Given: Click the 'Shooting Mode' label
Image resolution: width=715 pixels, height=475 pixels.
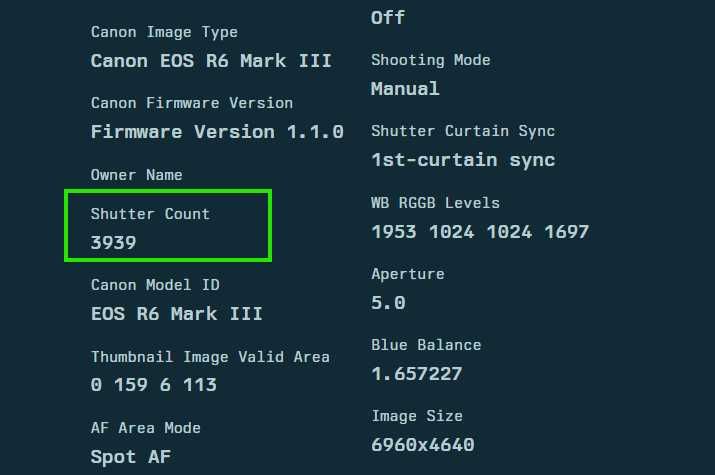Looking at the screenshot, I should tap(431, 60).
